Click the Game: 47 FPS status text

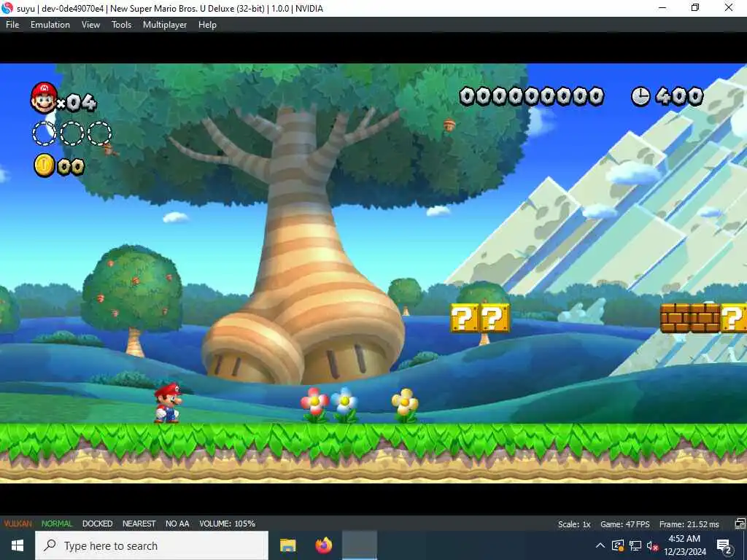pos(624,524)
